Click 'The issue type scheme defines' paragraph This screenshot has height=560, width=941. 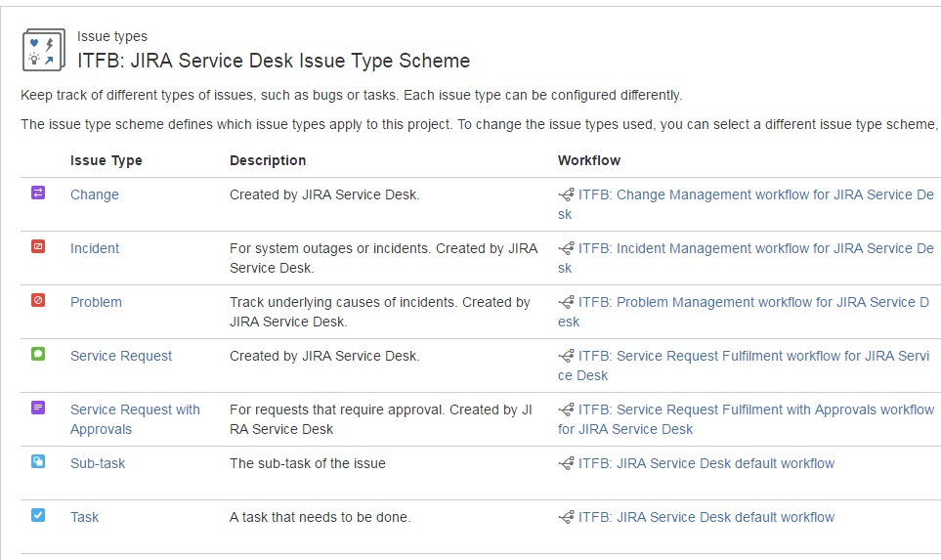(480, 124)
